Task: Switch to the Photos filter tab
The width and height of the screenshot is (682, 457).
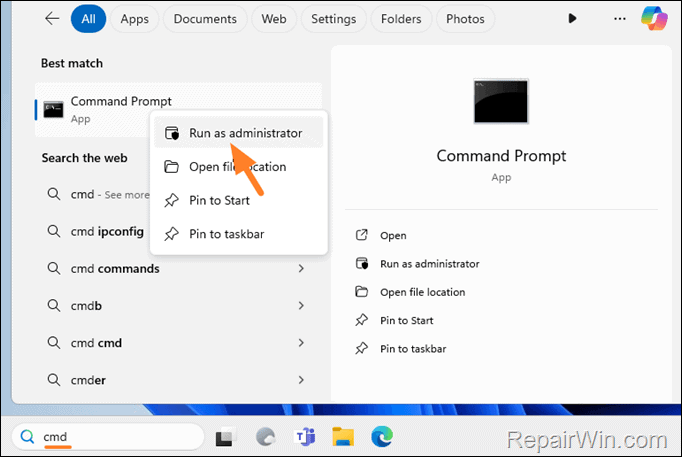Action: point(465,19)
